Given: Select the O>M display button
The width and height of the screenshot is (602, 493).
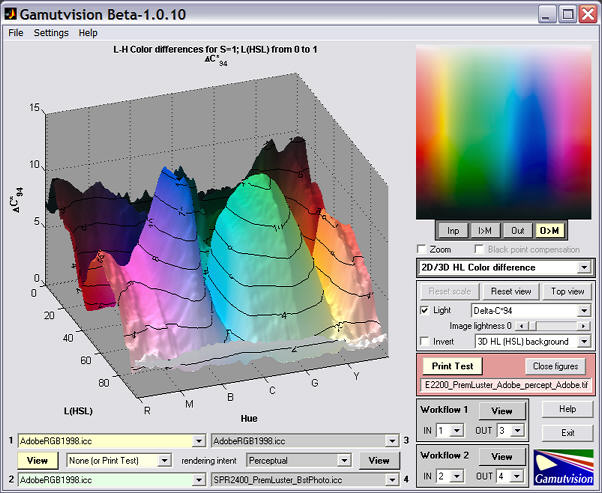Looking at the screenshot, I should 549,230.
